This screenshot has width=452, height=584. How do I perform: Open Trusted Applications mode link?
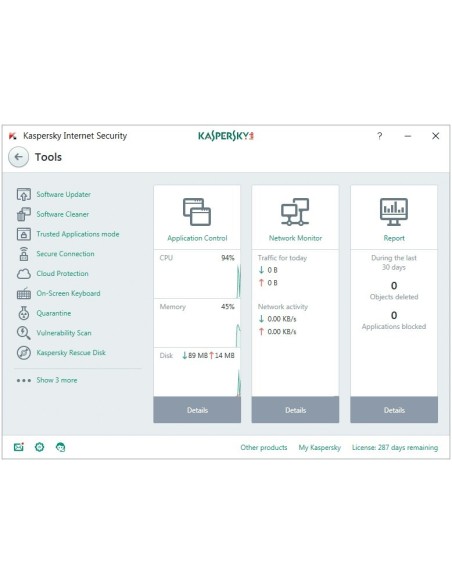(x=78, y=234)
